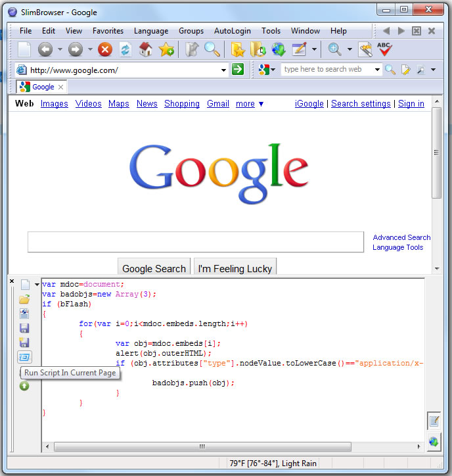
Task: Click new script file icon in script panel
Action: [25, 285]
